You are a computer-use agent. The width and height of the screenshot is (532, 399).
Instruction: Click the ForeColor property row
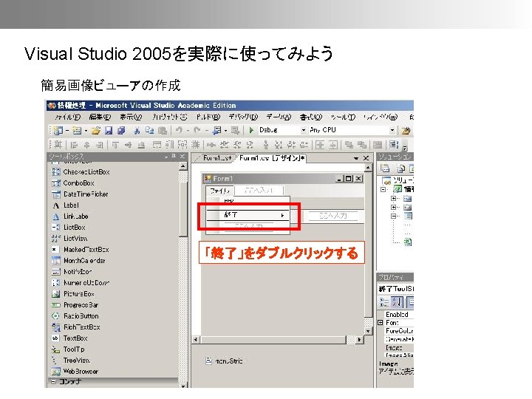pyautogui.click(x=399, y=331)
